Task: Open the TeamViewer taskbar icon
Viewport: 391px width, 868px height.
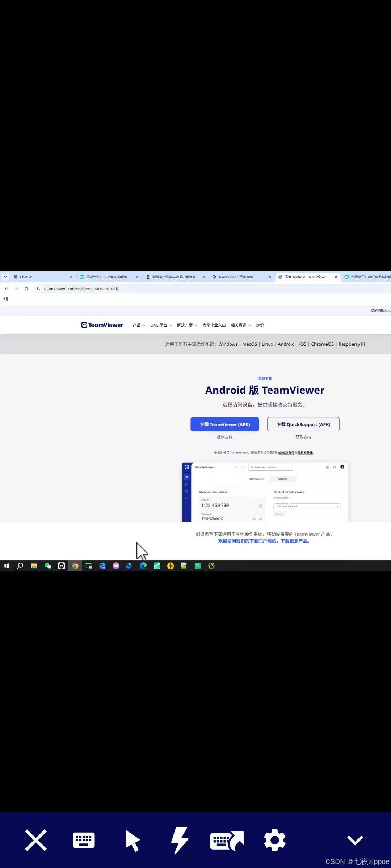Action: pyautogui.click(x=62, y=566)
